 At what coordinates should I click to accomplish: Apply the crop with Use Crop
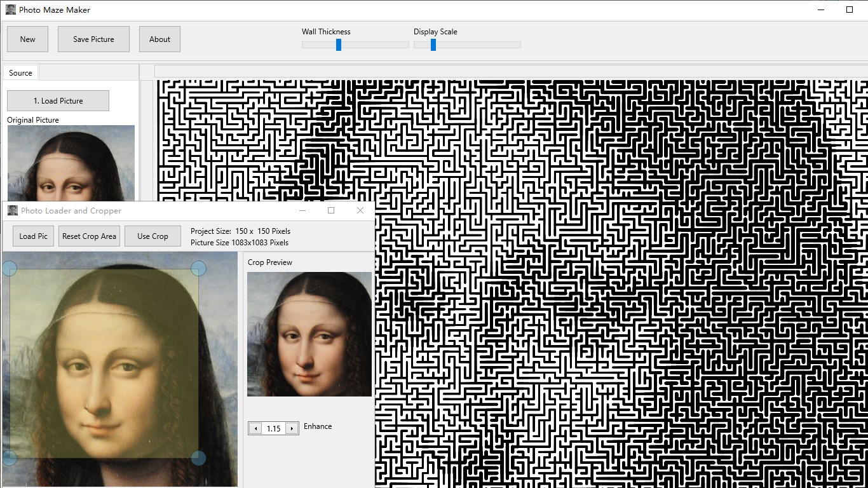pos(152,236)
